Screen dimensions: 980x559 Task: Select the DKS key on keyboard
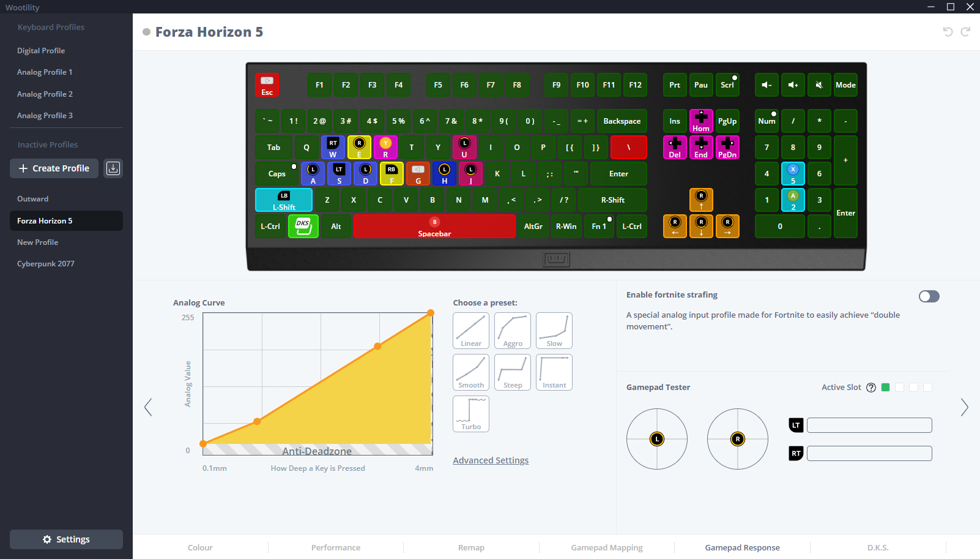pyautogui.click(x=303, y=226)
